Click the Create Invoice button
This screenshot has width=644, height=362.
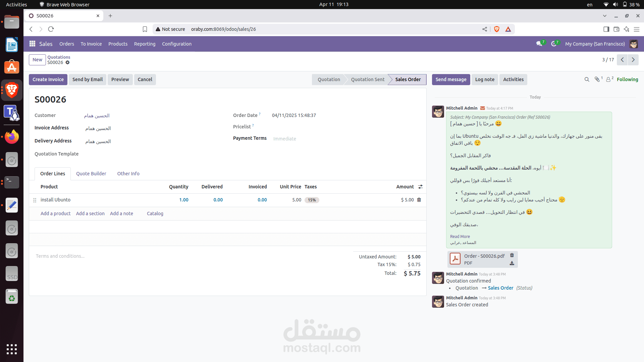tap(48, 79)
